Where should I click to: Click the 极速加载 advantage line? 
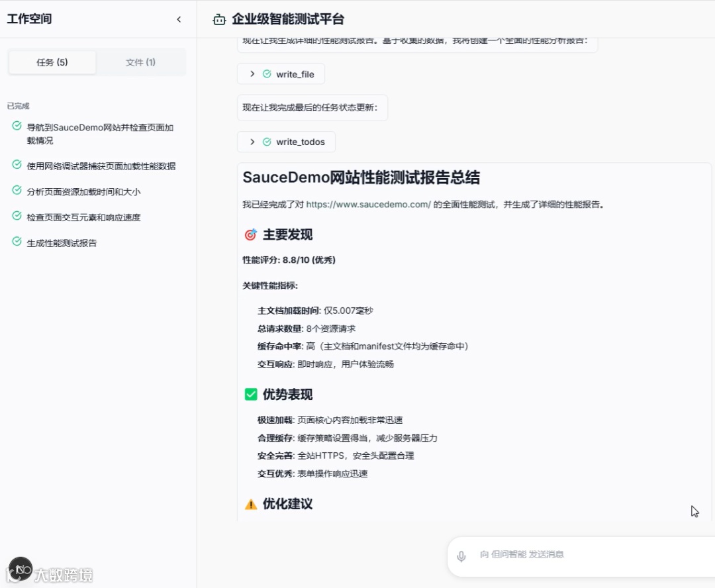point(330,420)
